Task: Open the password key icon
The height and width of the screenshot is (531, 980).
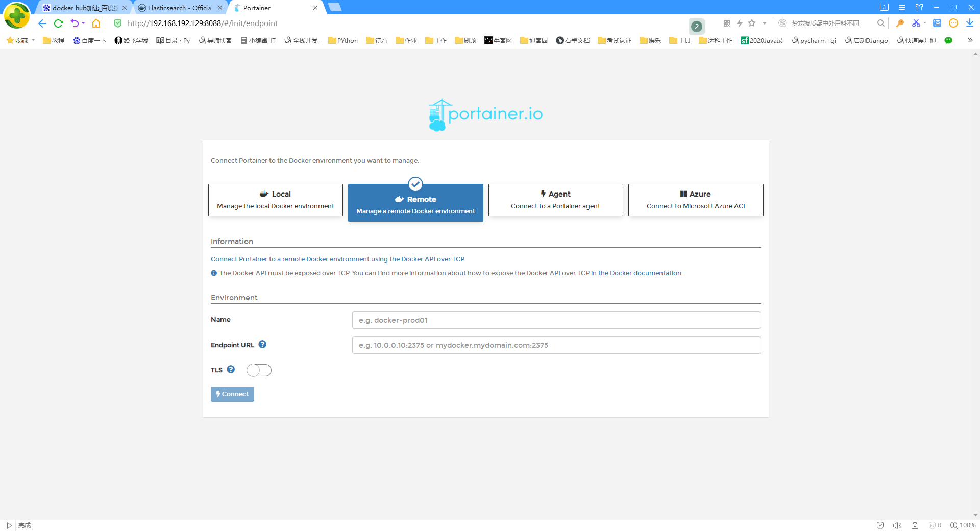Action: [x=900, y=23]
